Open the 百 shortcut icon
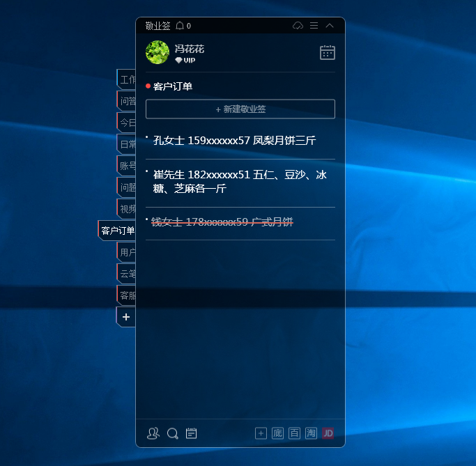The image size is (476, 466). [x=294, y=433]
